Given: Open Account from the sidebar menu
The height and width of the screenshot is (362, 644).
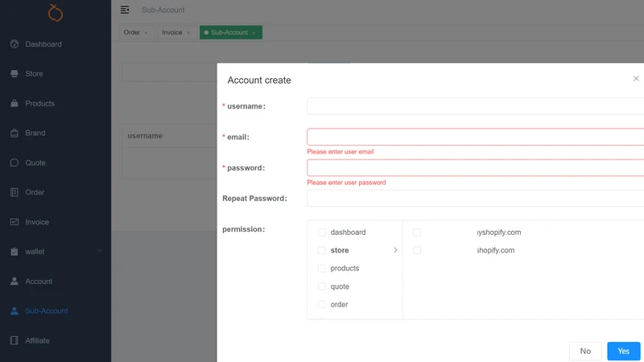Looking at the screenshot, I should coord(39,281).
